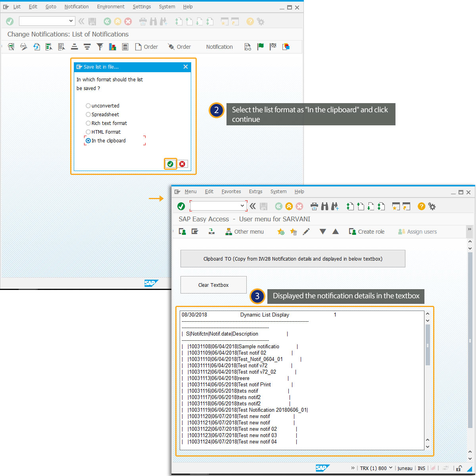The image size is (476, 476).
Task: Click the 'juneau' server name in the status bar
Action: pos(405,468)
